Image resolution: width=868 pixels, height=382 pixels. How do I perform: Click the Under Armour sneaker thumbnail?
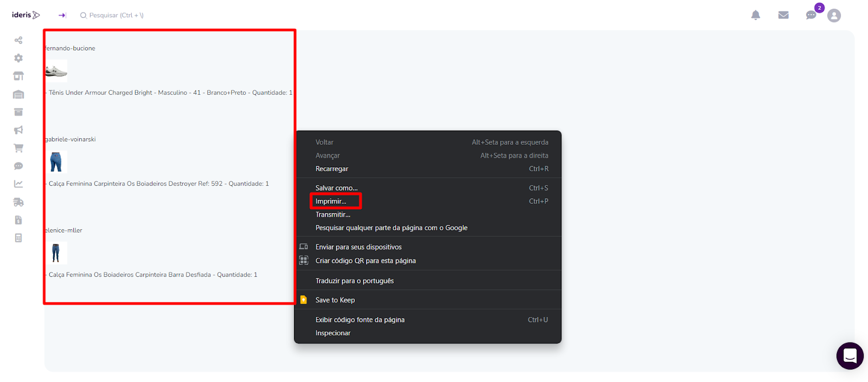56,71
